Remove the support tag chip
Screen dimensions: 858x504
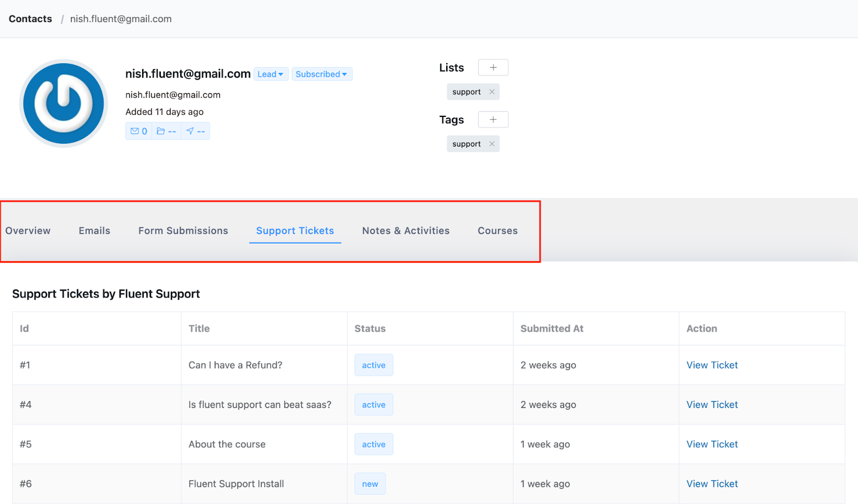[492, 144]
